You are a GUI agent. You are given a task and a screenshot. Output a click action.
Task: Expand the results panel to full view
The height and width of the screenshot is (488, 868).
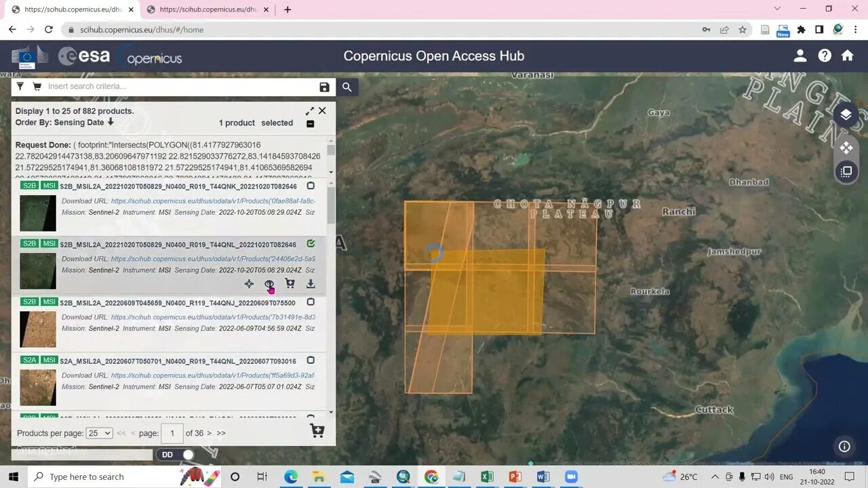click(310, 111)
